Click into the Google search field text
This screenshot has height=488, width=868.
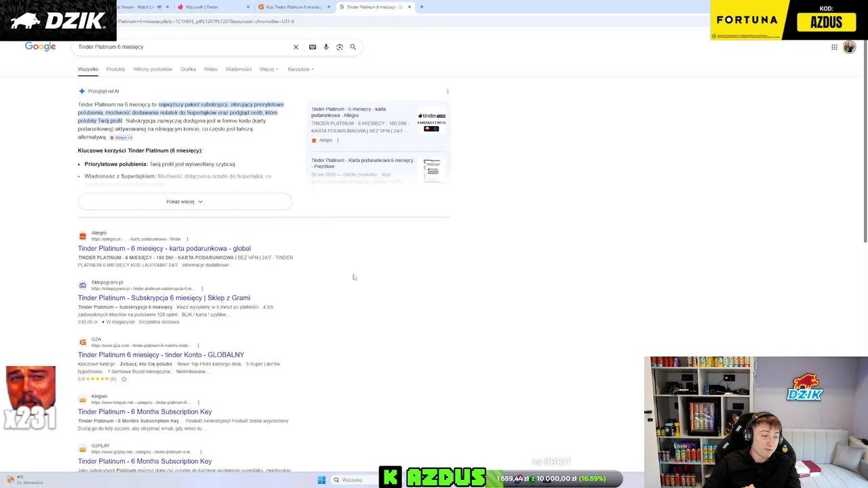tap(111, 47)
